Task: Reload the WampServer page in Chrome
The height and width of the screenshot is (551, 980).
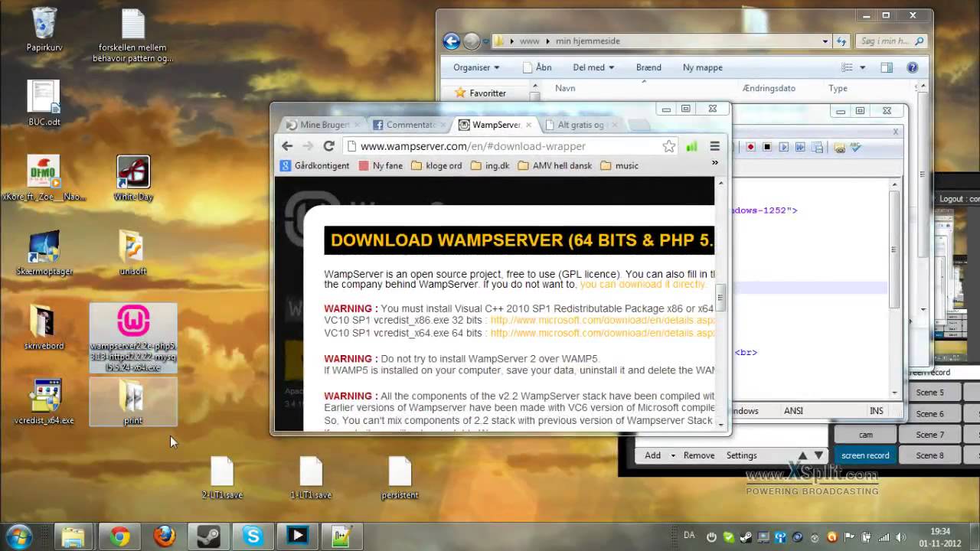Action: point(328,146)
